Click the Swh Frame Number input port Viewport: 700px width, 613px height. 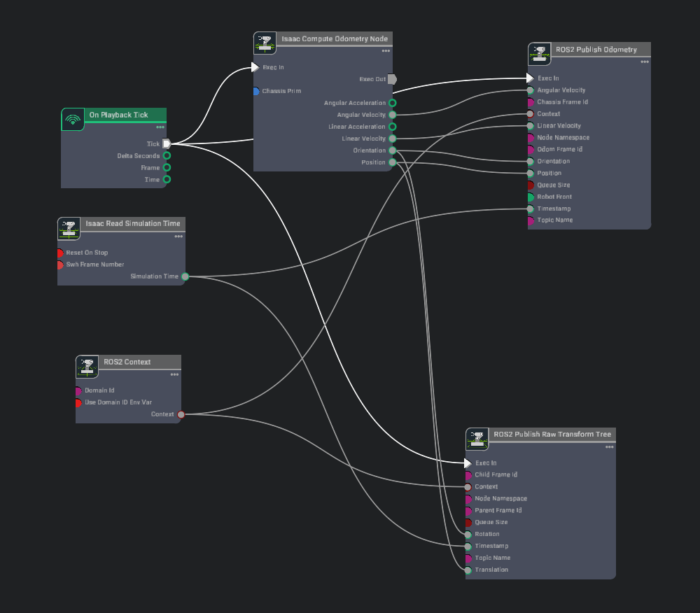point(59,265)
